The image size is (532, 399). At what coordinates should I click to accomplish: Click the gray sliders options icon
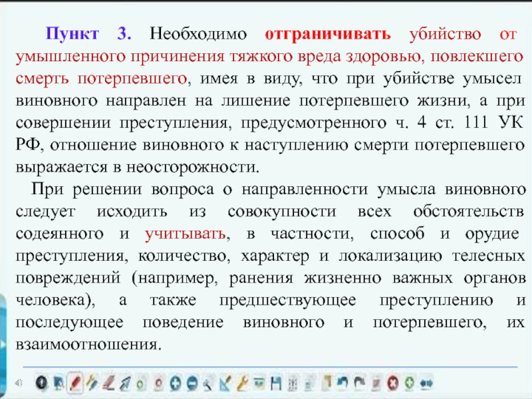293,384
